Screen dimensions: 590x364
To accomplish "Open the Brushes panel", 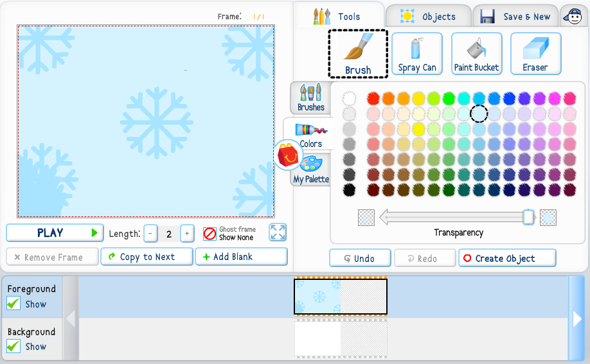I will click(x=311, y=98).
